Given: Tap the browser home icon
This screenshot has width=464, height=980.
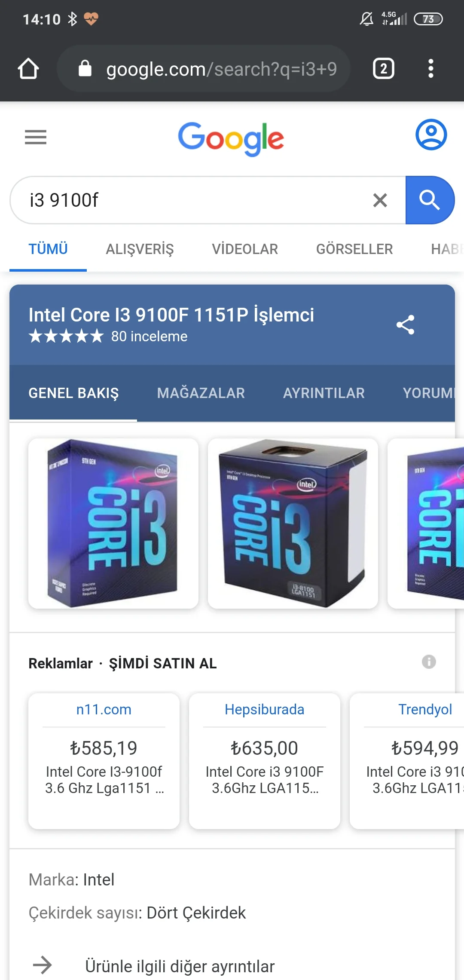Looking at the screenshot, I should pyautogui.click(x=28, y=69).
